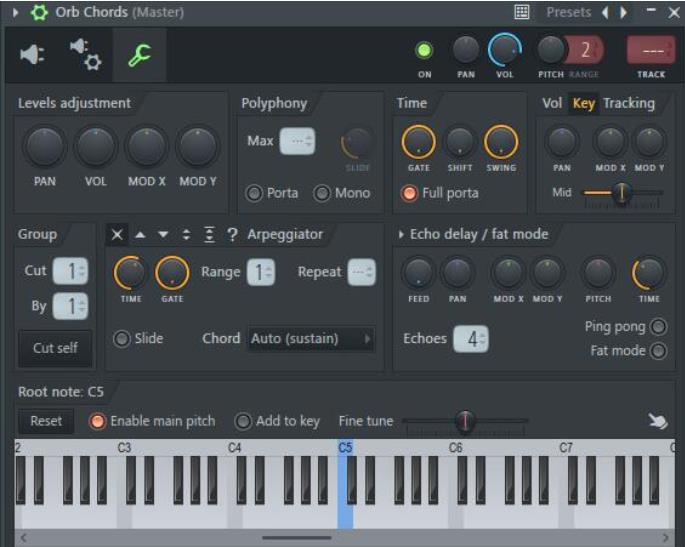Click the Echoes count box

[471, 339]
